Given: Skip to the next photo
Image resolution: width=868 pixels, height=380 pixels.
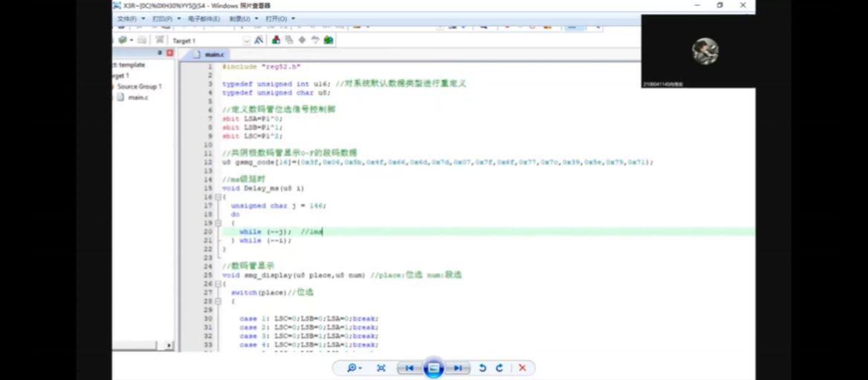Looking at the screenshot, I should 459,368.
